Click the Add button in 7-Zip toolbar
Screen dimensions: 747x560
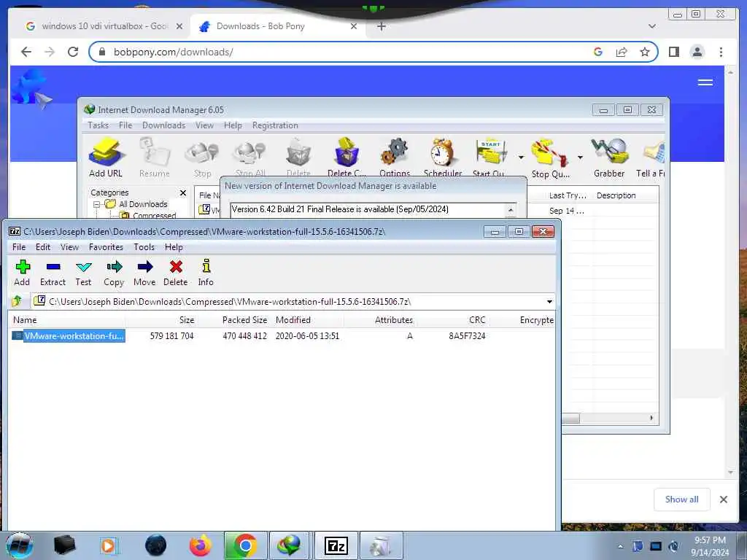22,273
